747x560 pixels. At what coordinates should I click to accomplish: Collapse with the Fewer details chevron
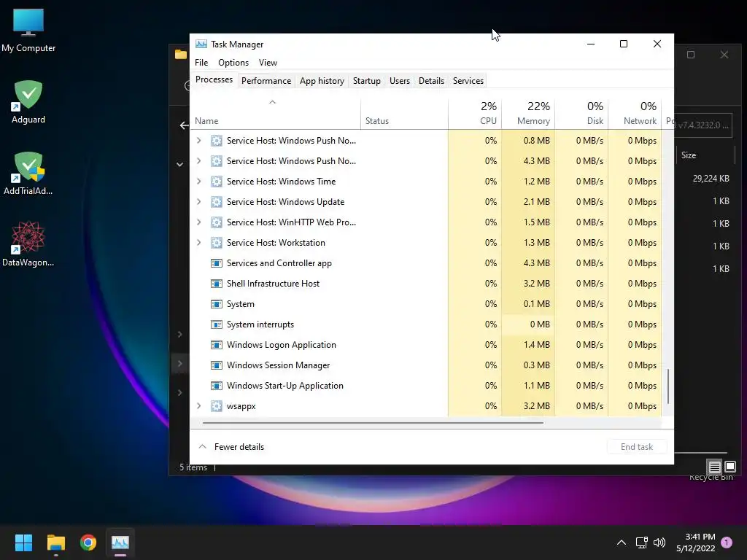coord(203,447)
